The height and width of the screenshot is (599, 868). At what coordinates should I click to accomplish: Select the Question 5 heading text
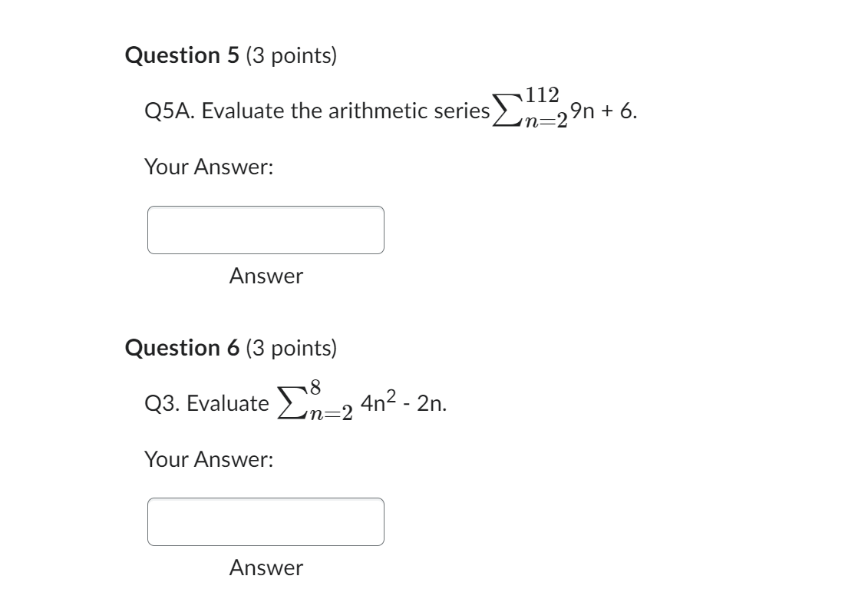(183, 55)
